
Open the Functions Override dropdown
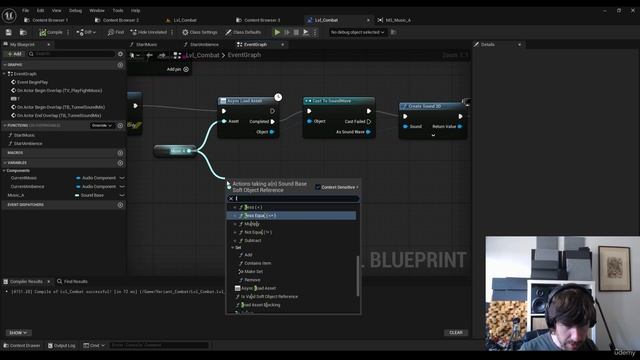[x=102, y=126]
